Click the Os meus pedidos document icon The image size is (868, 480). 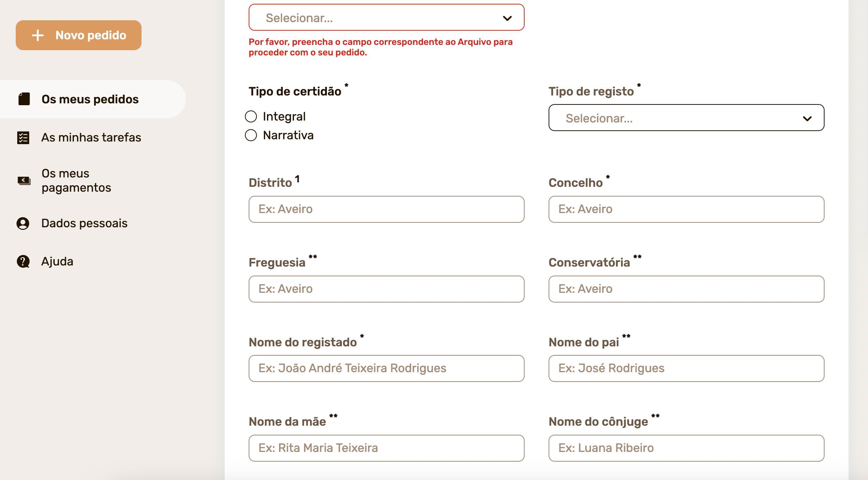24,99
